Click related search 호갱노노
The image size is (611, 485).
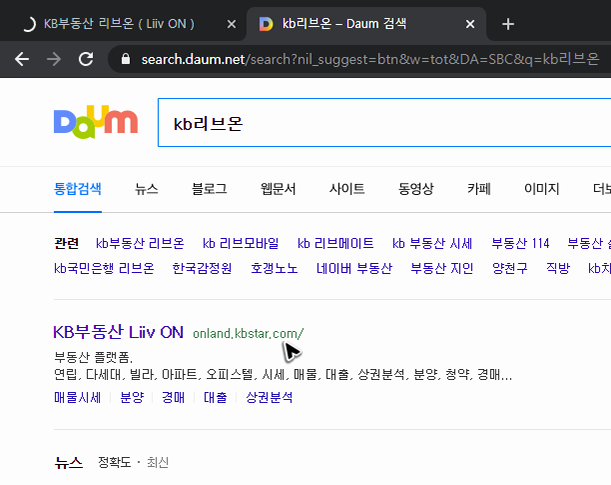coord(274,268)
